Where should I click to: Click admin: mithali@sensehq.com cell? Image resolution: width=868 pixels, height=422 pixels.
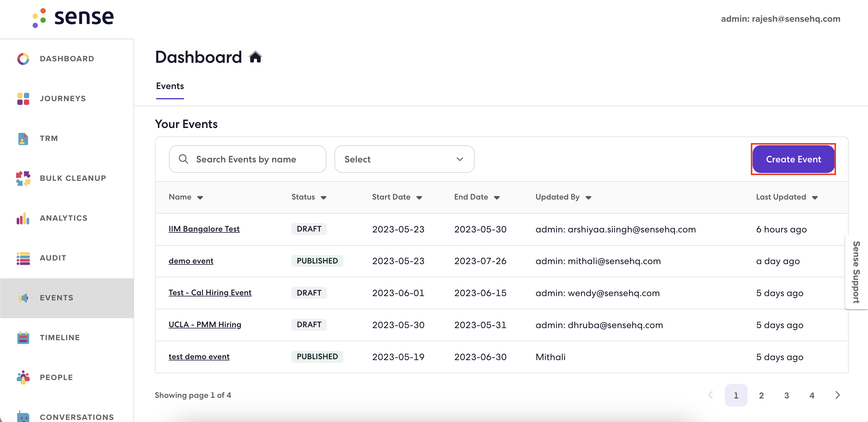[598, 261]
